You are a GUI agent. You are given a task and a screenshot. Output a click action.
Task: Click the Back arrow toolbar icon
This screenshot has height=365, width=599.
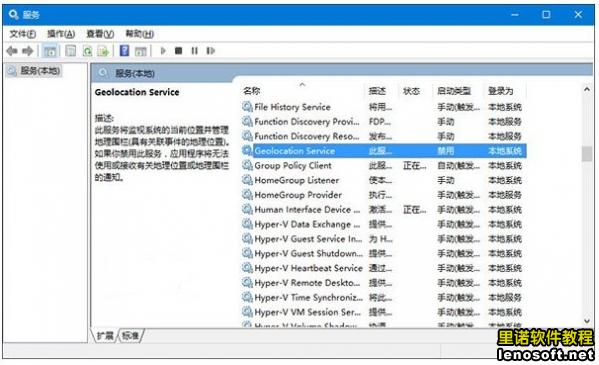point(12,50)
